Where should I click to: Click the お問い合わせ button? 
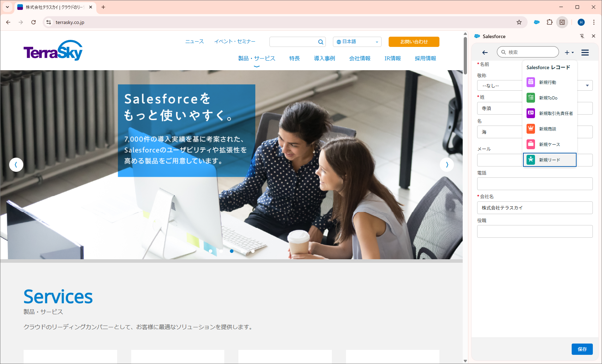click(x=414, y=42)
